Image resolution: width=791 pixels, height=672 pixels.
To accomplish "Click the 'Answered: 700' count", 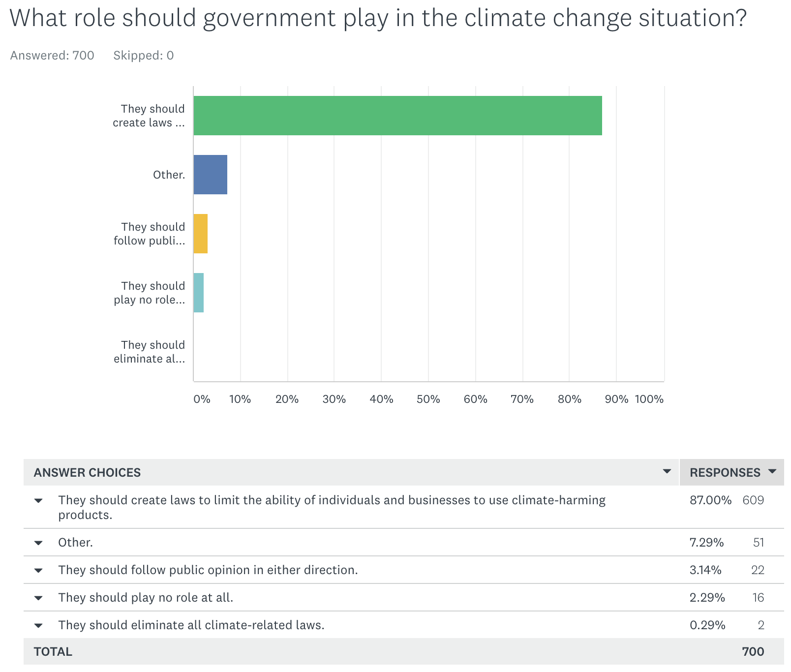I will click(x=52, y=56).
